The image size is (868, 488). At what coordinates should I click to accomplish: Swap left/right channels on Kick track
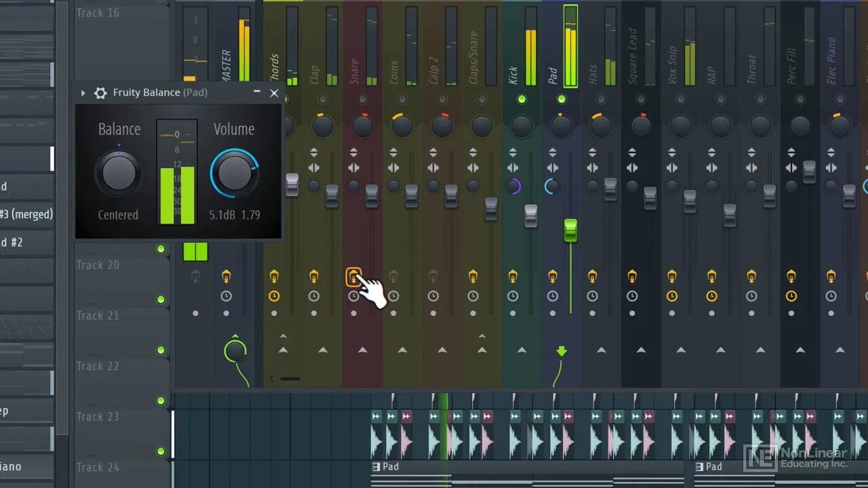coord(513,168)
